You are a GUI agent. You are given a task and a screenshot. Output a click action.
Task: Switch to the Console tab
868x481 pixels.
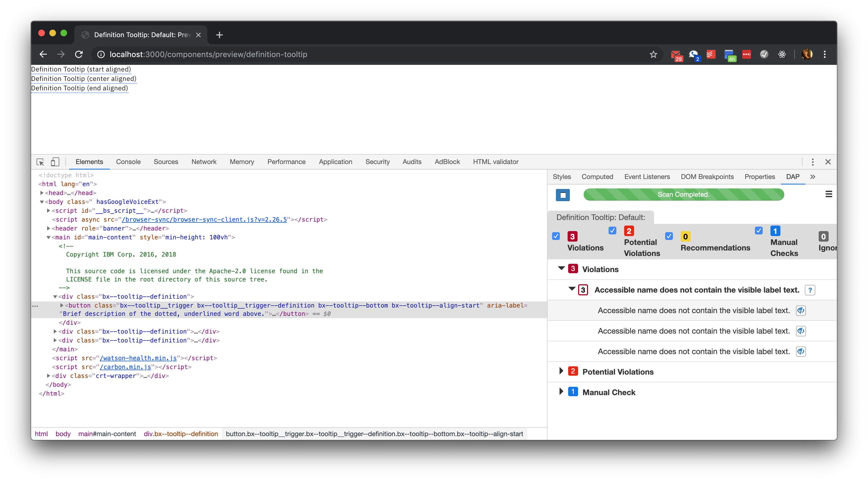(x=128, y=162)
